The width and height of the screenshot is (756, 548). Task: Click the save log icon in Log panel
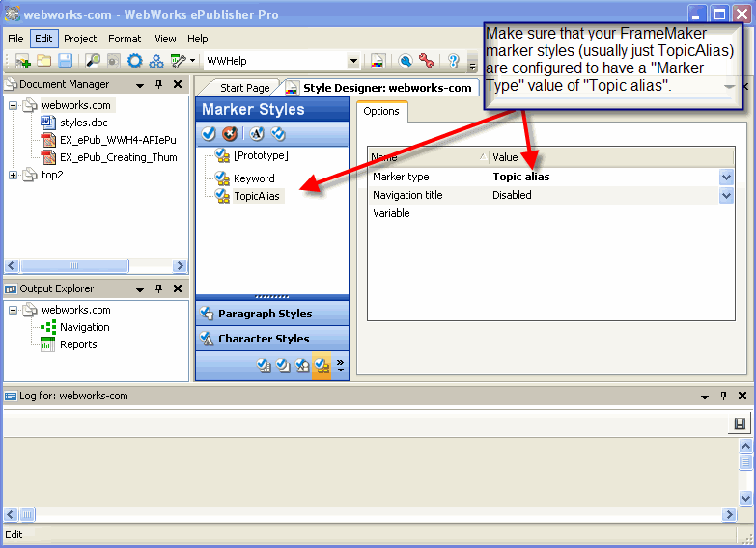(x=740, y=424)
